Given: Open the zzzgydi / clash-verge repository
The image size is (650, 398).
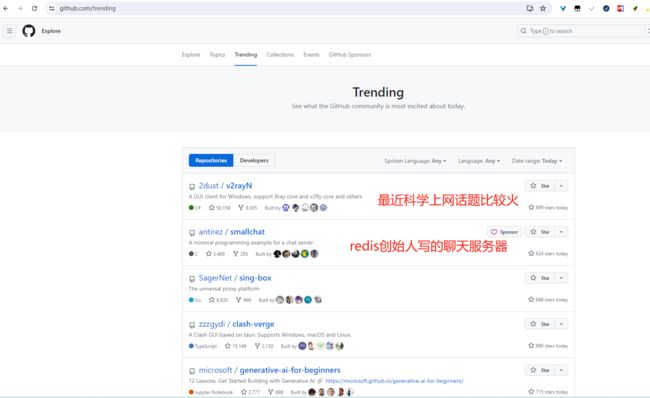Looking at the screenshot, I should click(x=236, y=324).
